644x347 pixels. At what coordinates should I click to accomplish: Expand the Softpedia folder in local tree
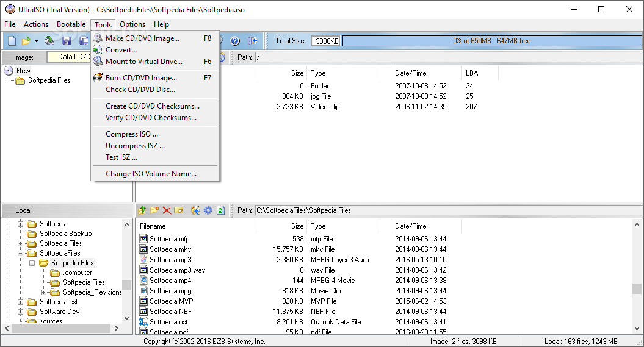[20, 224]
